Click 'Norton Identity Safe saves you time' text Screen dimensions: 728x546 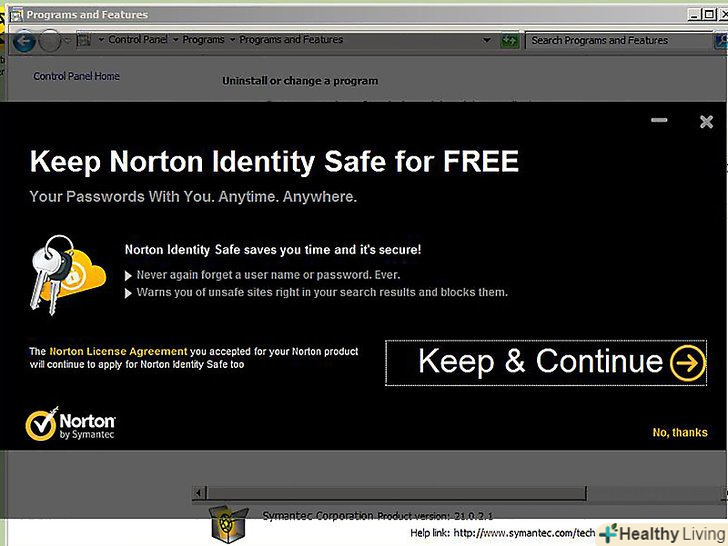pos(273,250)
